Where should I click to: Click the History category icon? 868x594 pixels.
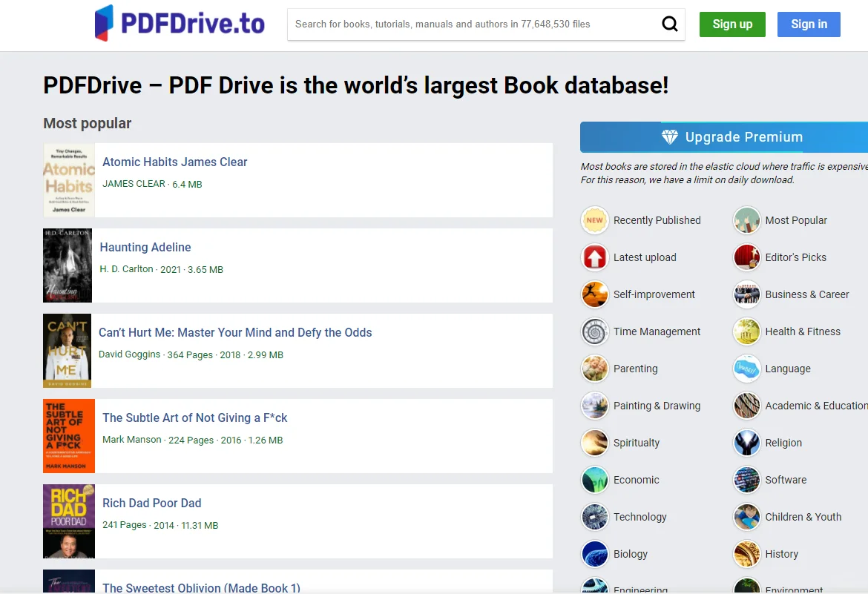747,554
